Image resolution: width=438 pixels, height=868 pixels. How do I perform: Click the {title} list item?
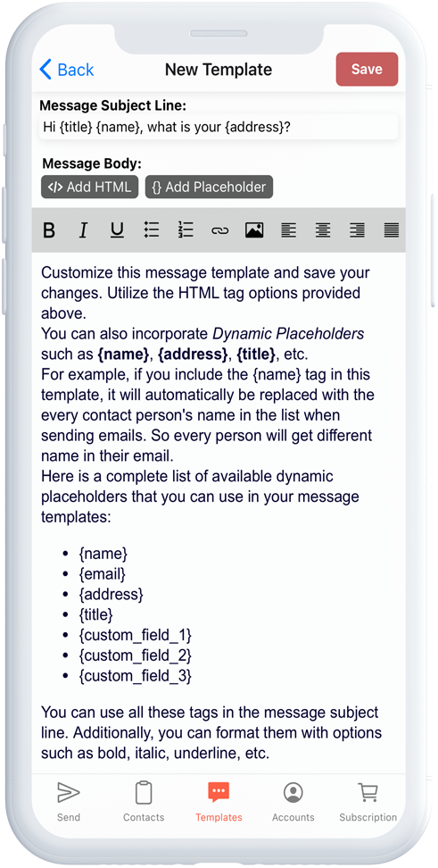[x=96, y=614]
